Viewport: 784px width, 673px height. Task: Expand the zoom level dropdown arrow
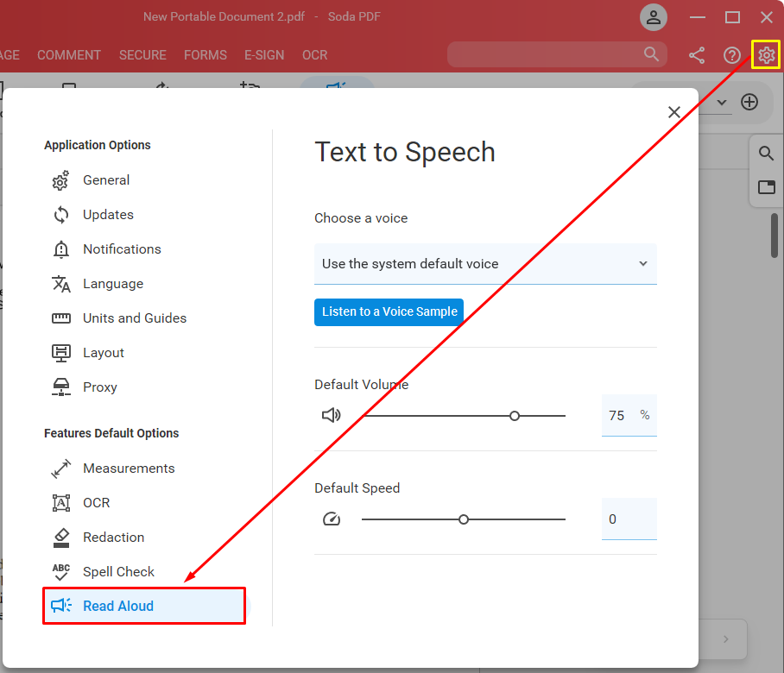[x=722, y=103]
